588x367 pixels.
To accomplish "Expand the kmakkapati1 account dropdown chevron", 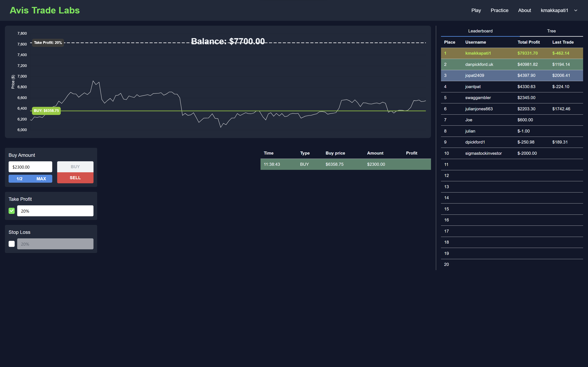I will point(576,10).
